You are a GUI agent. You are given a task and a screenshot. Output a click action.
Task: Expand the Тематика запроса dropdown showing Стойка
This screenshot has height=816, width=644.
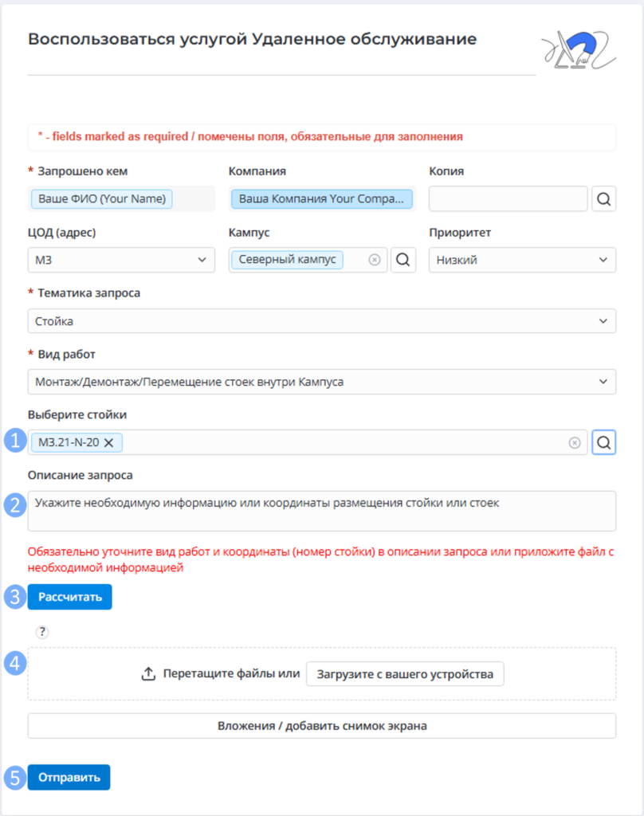322,321
